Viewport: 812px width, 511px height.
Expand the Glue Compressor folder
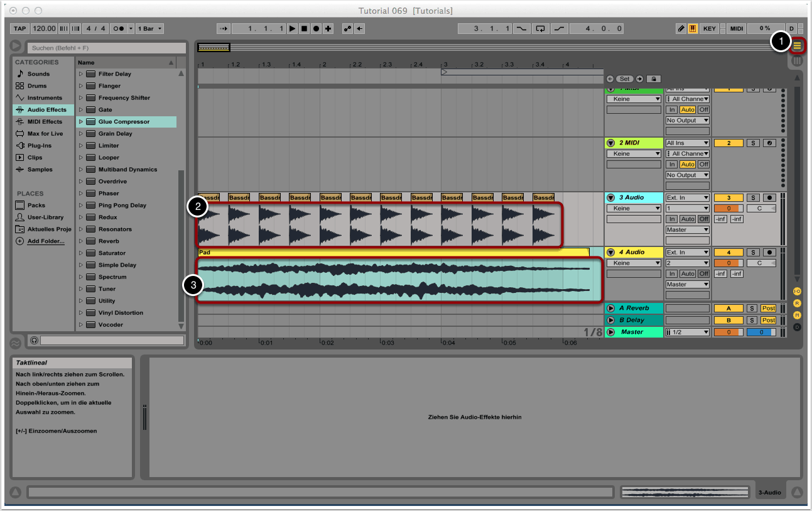point(81,122)
